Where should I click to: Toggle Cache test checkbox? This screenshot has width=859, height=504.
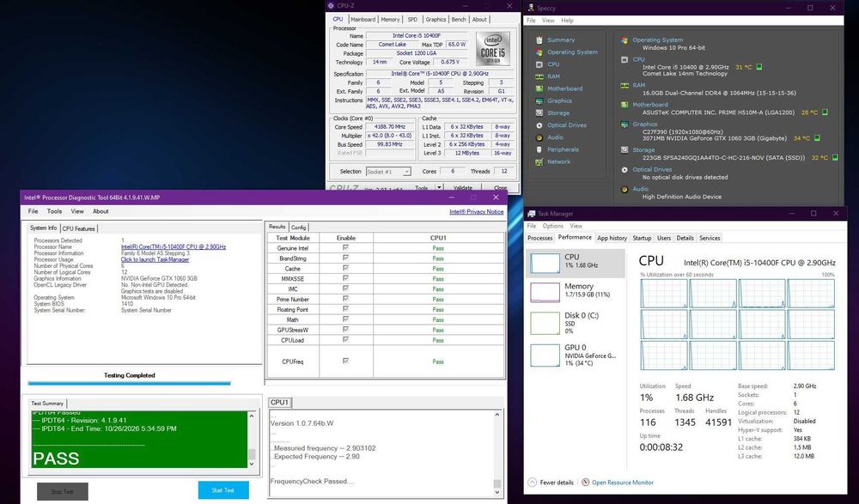coord(345,269)
